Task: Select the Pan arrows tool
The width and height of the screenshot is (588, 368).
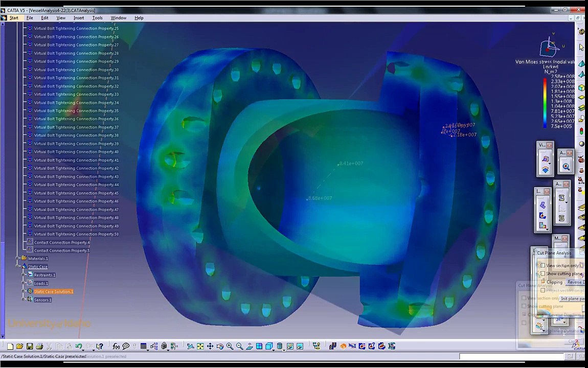Action: (210, 346)
